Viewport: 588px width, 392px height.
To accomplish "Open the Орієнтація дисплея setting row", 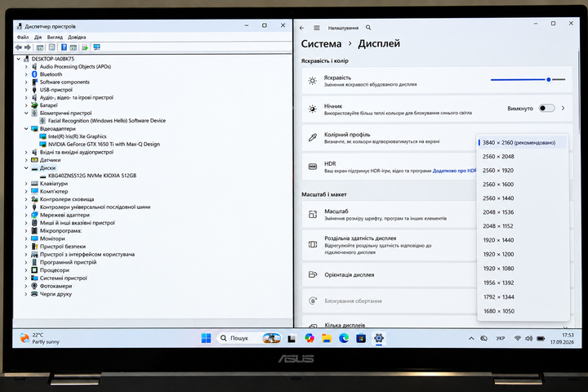I will (388, 274).
